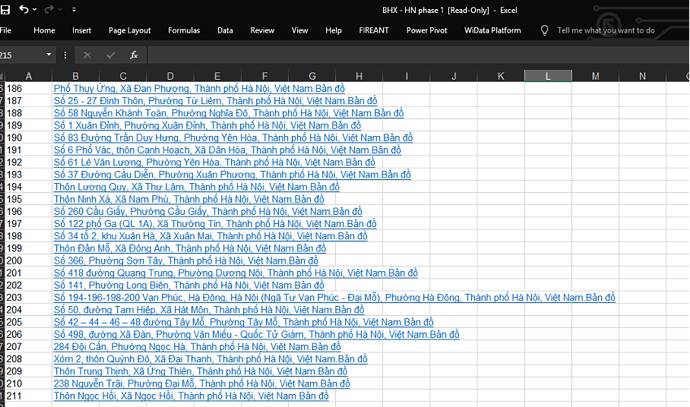
Task: Open the Thôn Ngọc Hồi address link
Action: tap(191, 396)
